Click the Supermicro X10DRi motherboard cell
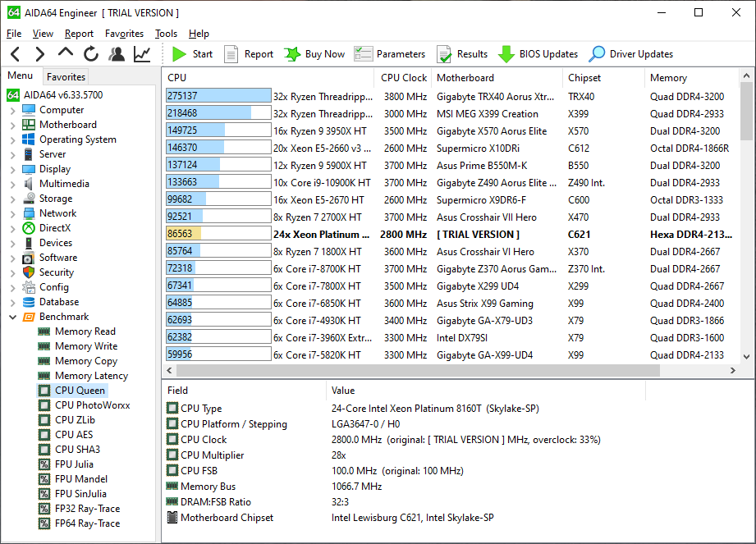Screen dimensions: 756x544 478,149
